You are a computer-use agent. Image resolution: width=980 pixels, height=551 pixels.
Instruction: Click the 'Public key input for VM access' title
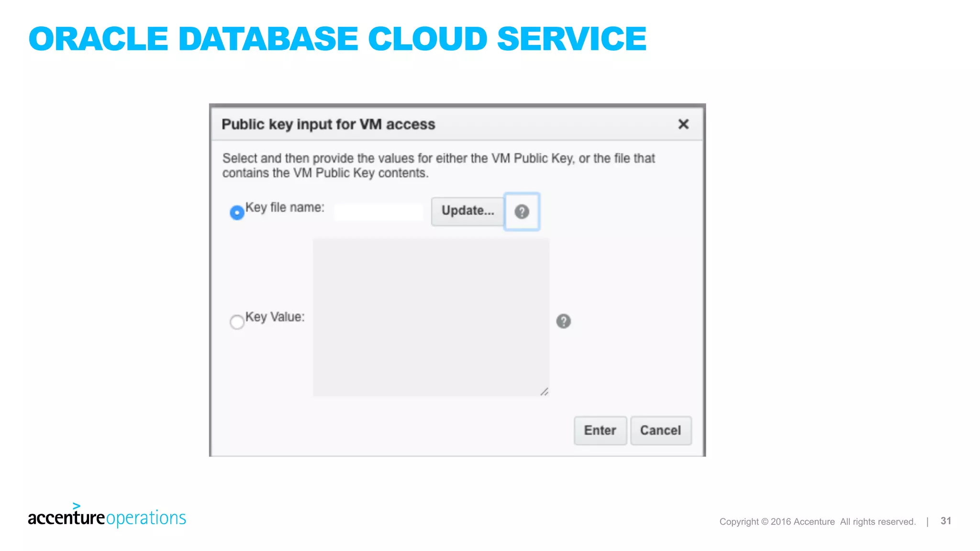(x=328, y=124)
